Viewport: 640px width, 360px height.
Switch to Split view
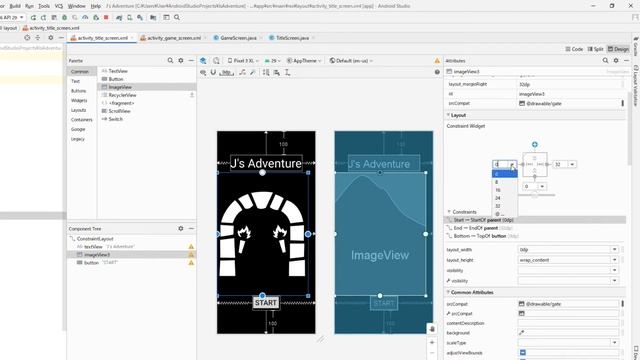point(595,49)
